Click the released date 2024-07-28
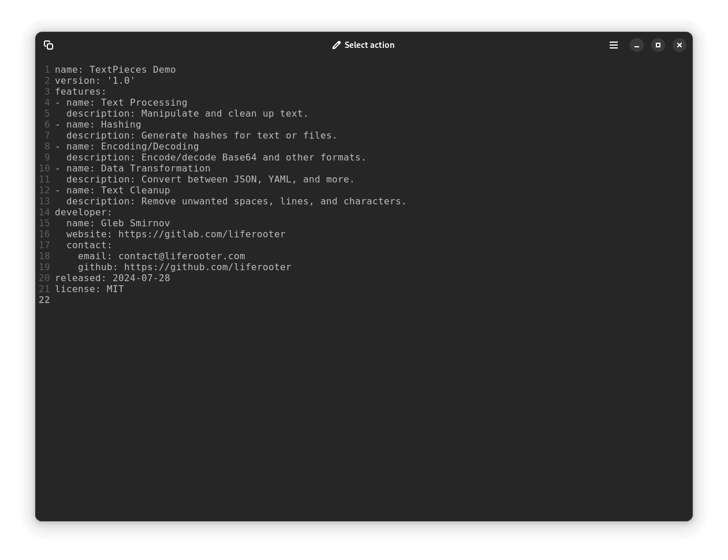The width and height of the screenshot is (728, 560). (x=141, y=278)
